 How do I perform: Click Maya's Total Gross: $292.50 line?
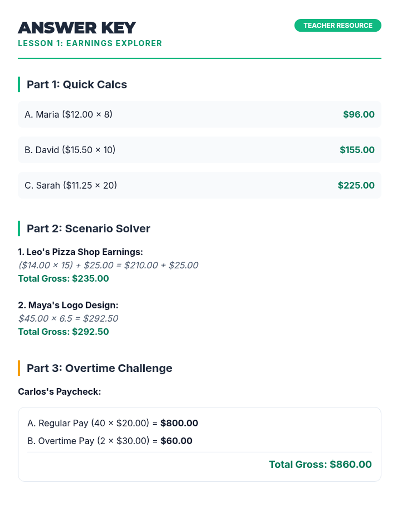pos(64,332)
